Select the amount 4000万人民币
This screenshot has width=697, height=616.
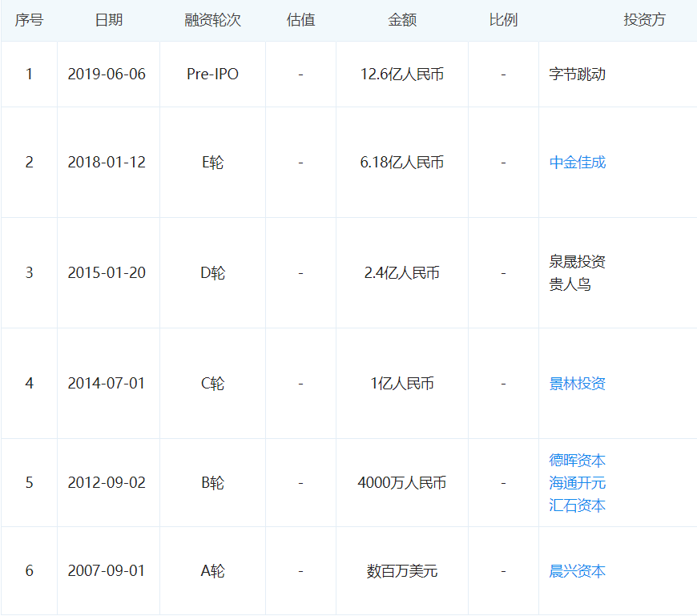pyautogui.click(x=402, y=483)
